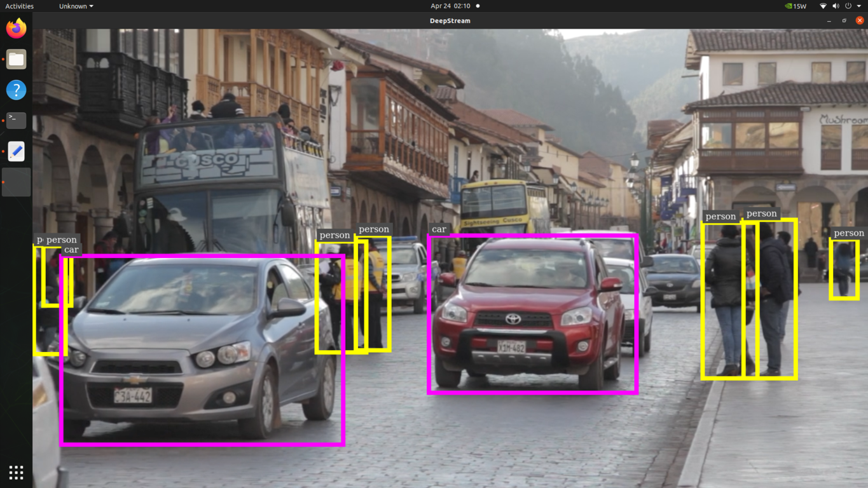This screenshot has height=488, width=868.
Task: Minimize the DeepStream window
Action: [829, 21]
